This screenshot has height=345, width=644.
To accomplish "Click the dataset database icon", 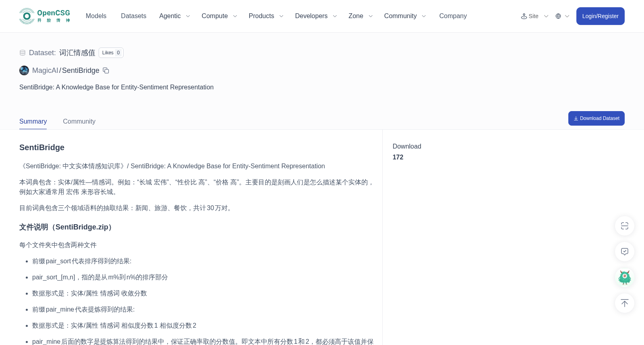I will [x=23, y=53].
